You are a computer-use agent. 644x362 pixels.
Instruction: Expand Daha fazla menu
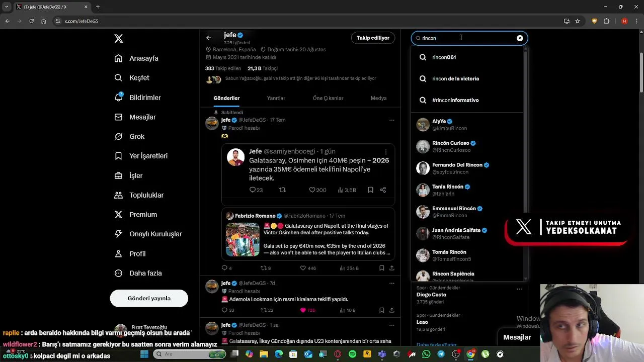138,273
